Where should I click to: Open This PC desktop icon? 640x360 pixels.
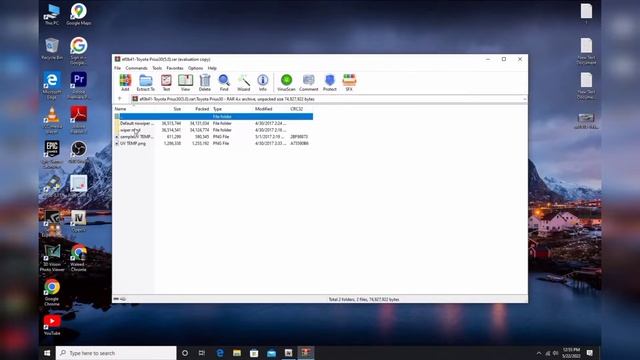coord(52,15)
